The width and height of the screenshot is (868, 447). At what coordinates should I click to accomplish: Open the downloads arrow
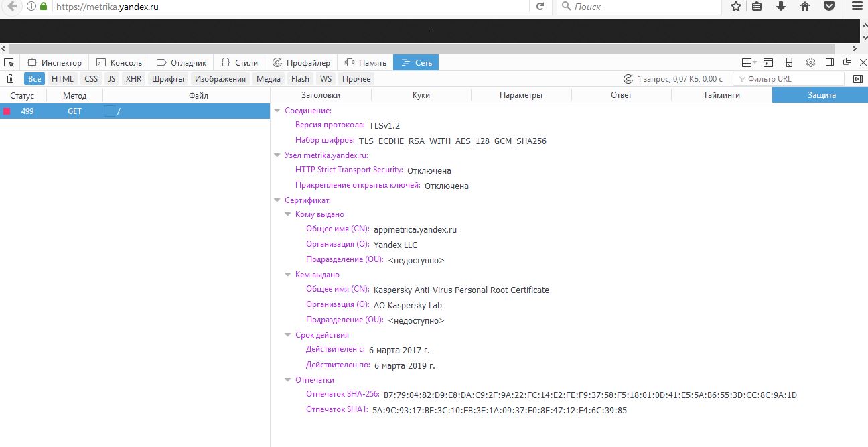(781, 7)
